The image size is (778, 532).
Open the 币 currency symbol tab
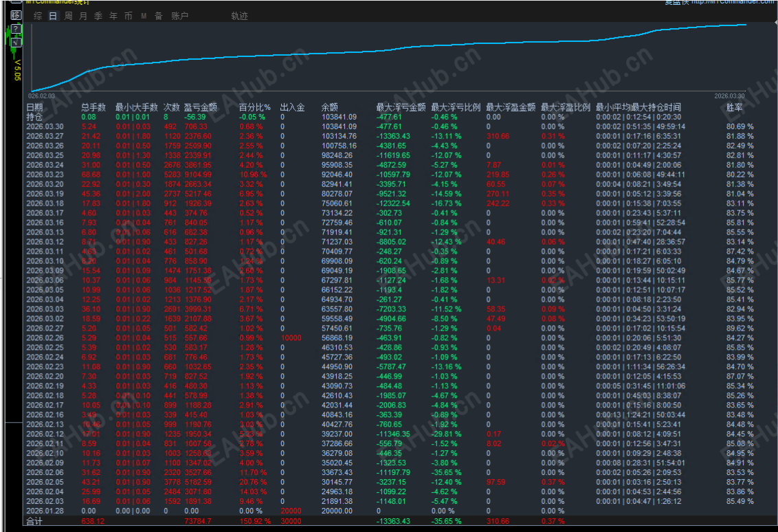129,16
